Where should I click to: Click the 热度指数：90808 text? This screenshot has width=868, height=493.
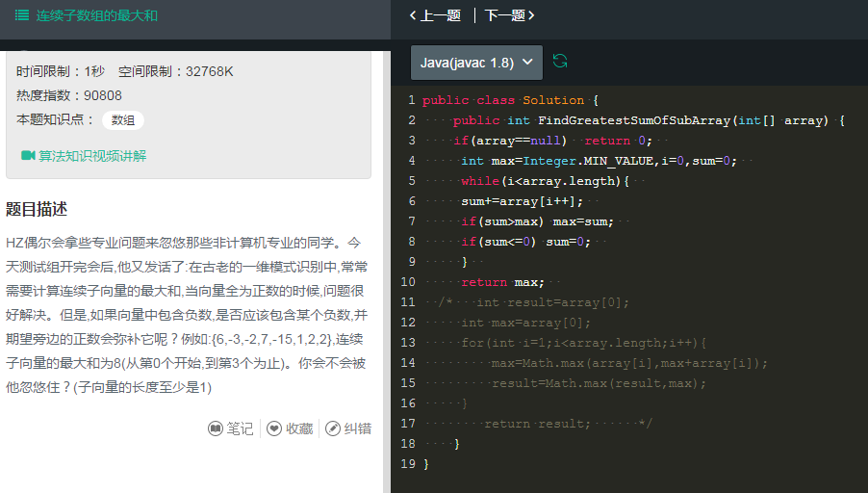(69, 95)
